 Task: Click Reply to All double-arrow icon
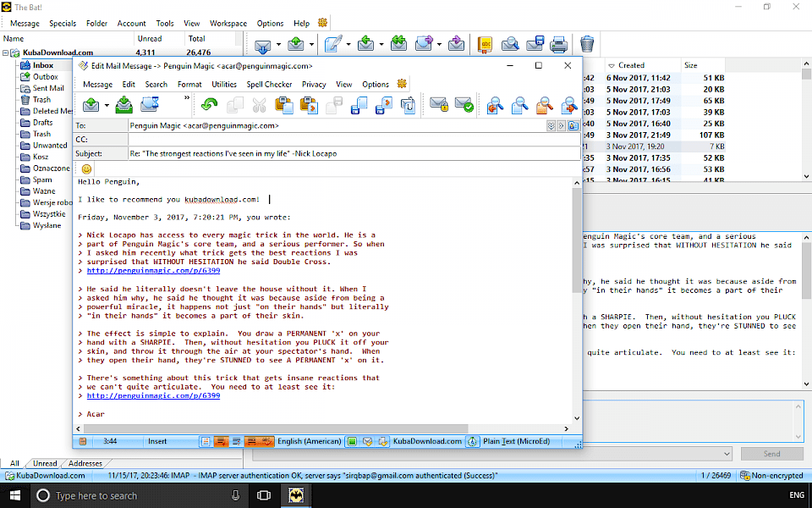click(398, 45)
